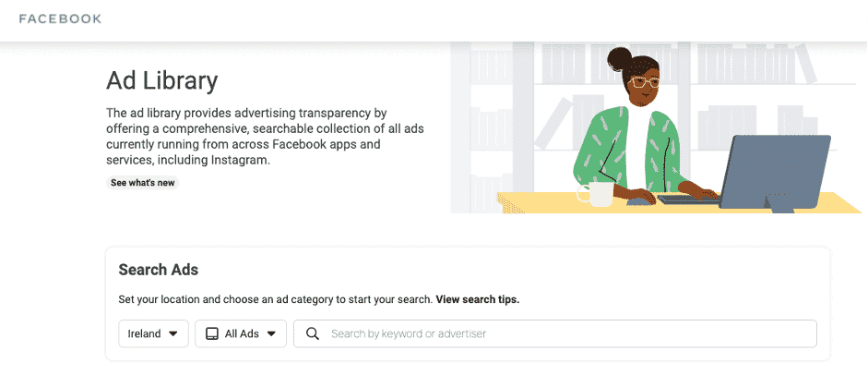
Task: Open the See what's new button
Action: pos(143,183)
